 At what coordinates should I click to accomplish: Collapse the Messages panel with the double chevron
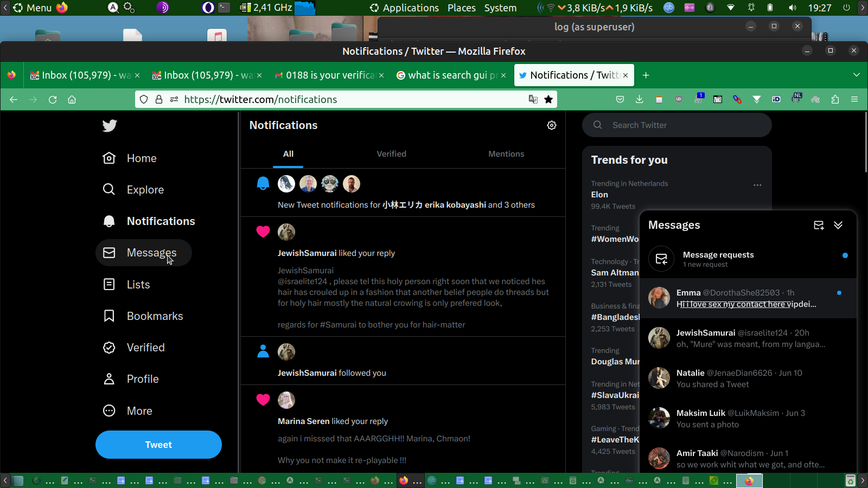click(838, 225)
